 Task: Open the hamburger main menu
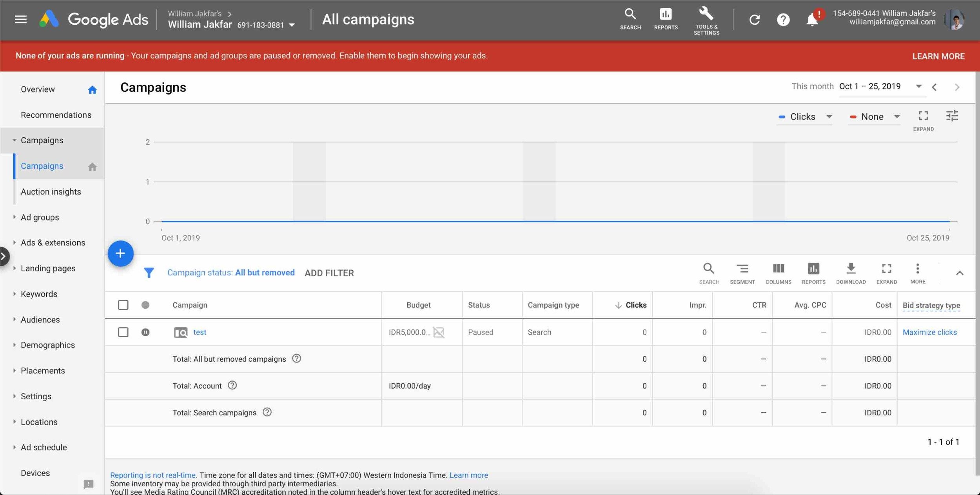click(21, 19)
